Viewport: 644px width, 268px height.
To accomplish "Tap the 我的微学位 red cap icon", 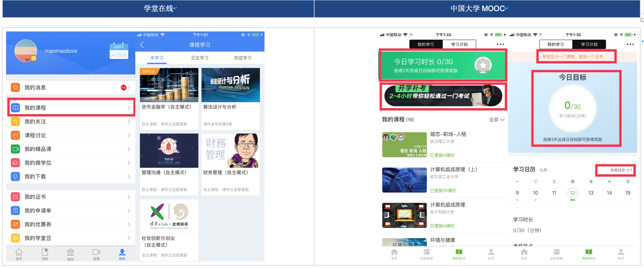I will tap(15, 163).
